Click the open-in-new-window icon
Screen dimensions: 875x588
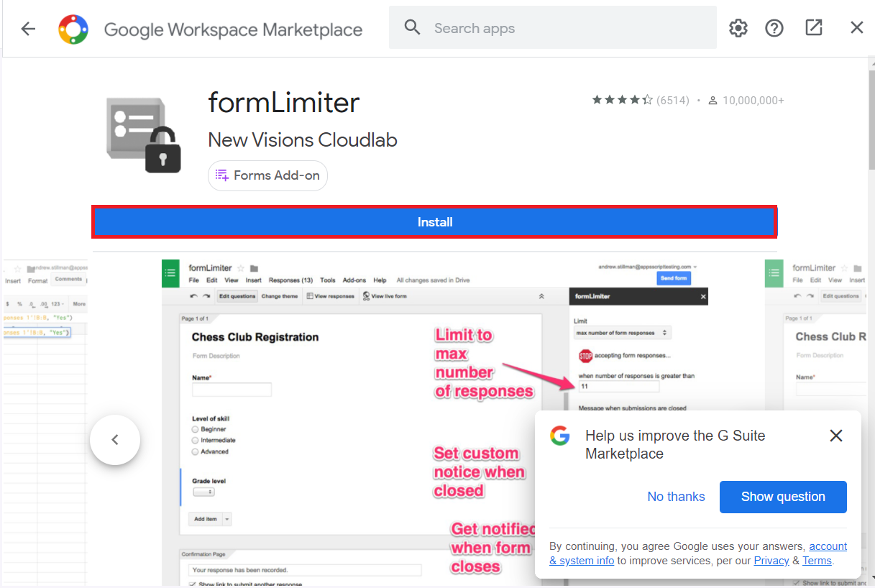pos(813,27)
